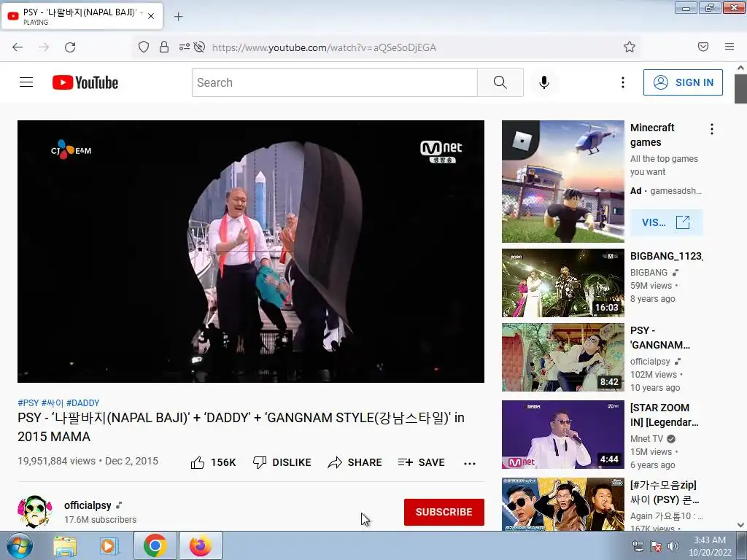747x560 pixels.
Task: Like the video with thumbs up
Action: (x=214, y=462)
